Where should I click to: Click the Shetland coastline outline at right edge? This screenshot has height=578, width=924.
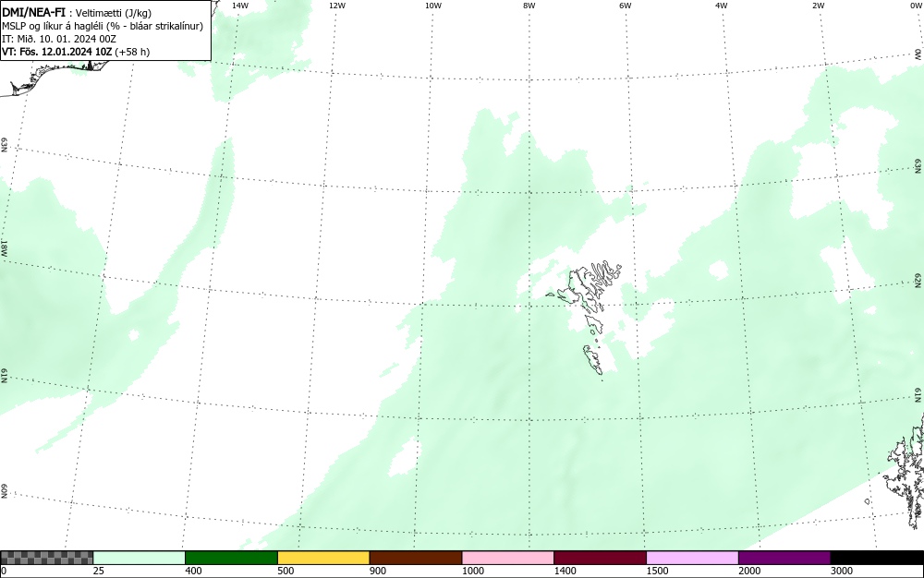[x=906, y=471]
